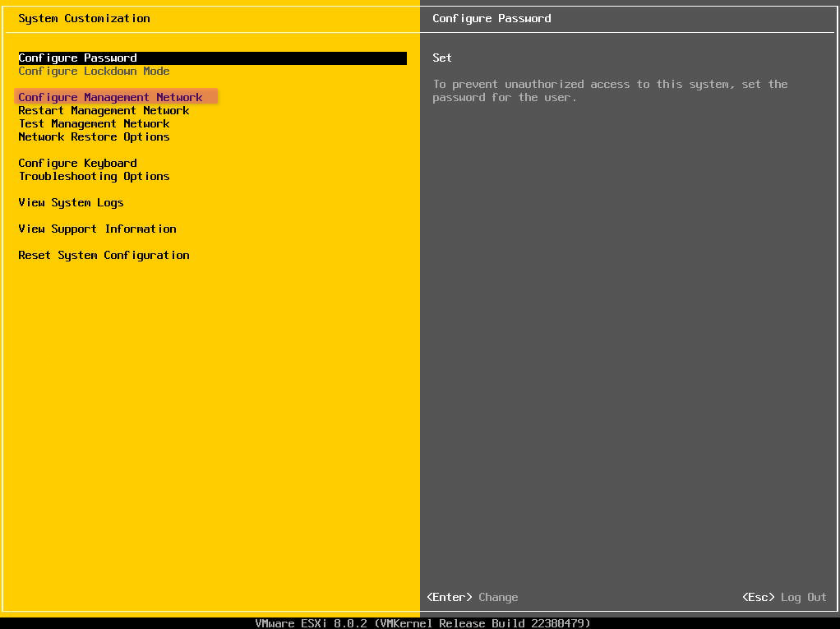Image resolution: width=840 pixels, height=629 pixels.
Task: Click the 'Set' password status text
Action: click(442, 58)
